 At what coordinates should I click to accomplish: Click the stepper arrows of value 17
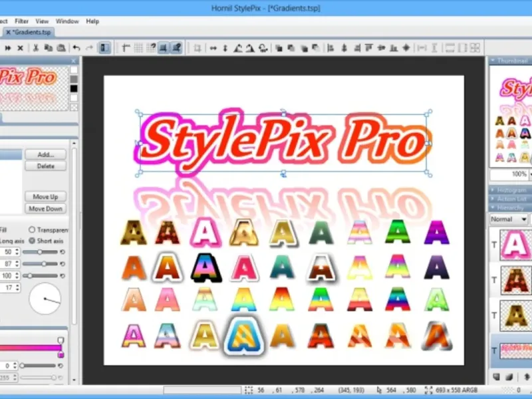point(17,288)
